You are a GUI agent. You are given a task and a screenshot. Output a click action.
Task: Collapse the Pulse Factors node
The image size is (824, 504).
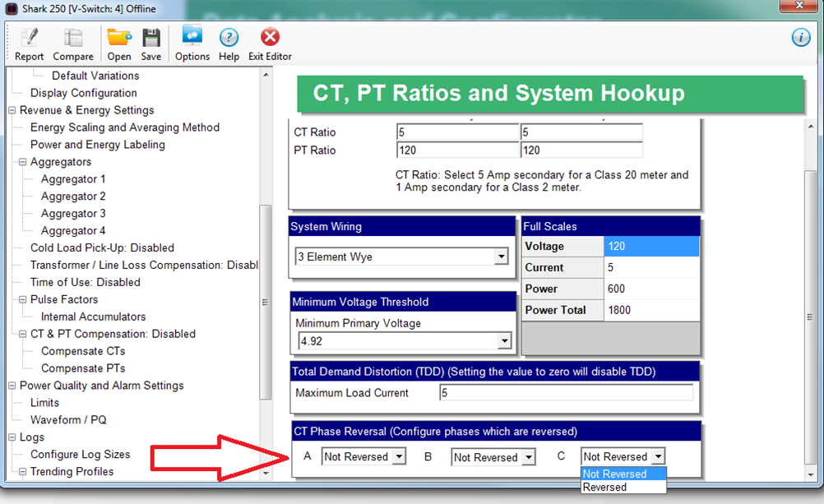[x=22, y=299]
